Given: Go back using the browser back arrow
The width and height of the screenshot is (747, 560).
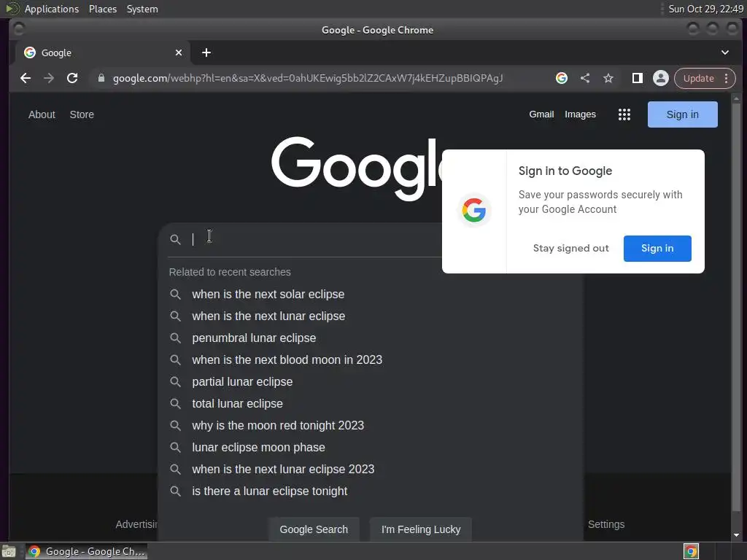Looking at the screenshot, I should 26,78.
